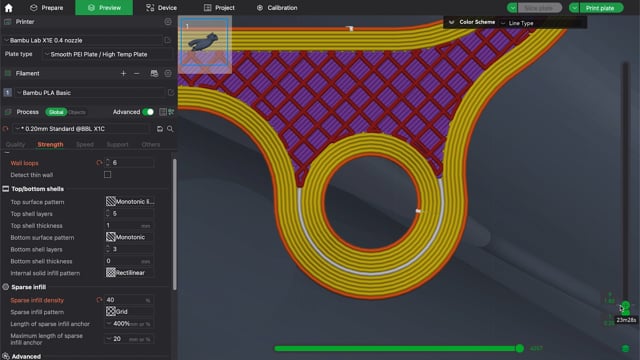Click the Process section icon
The image size is (640, 360).
(7, 112)
